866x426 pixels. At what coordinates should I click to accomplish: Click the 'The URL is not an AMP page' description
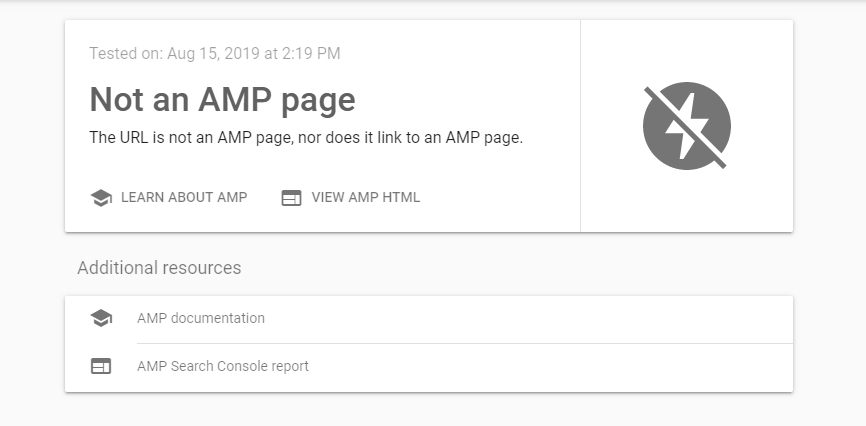(x=306, y=138)
